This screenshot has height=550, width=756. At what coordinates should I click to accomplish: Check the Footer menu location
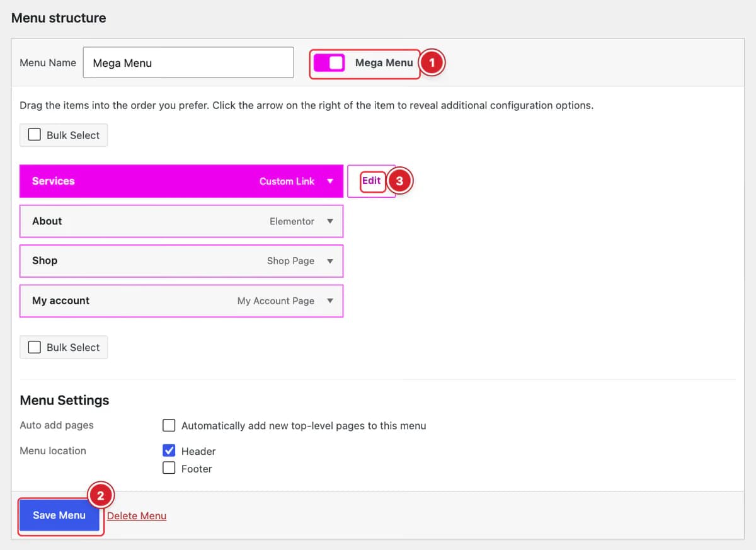point(169,467)
